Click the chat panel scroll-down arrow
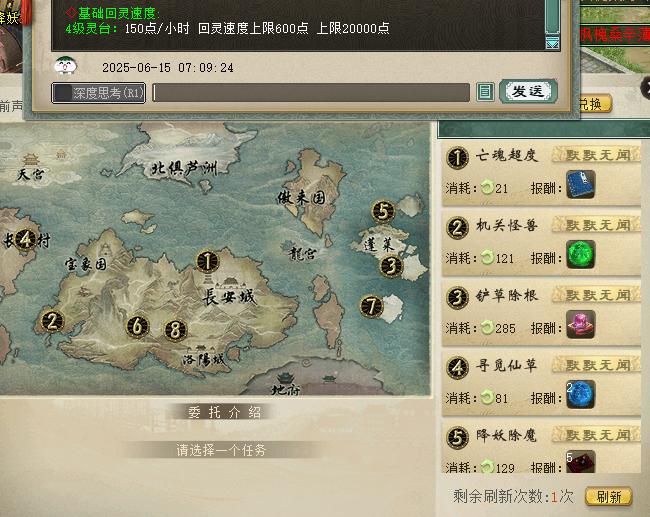This screenshot has height=517, width=650. [x=552, y=43]
